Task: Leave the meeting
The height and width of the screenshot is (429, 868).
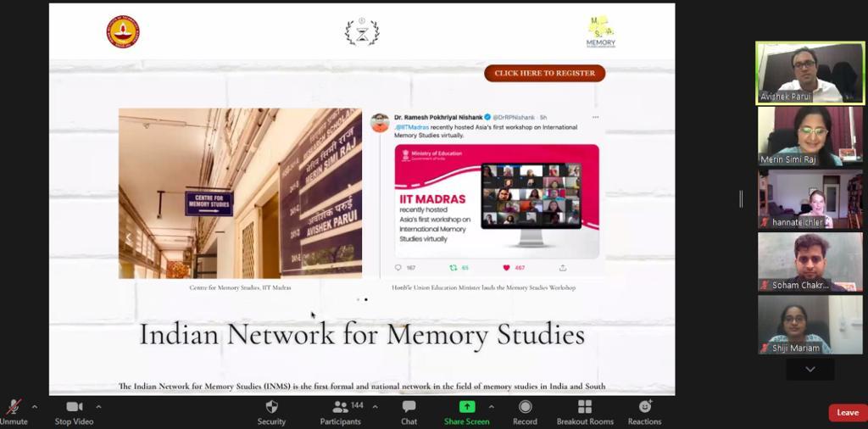Action: click(x=847, y=413)
